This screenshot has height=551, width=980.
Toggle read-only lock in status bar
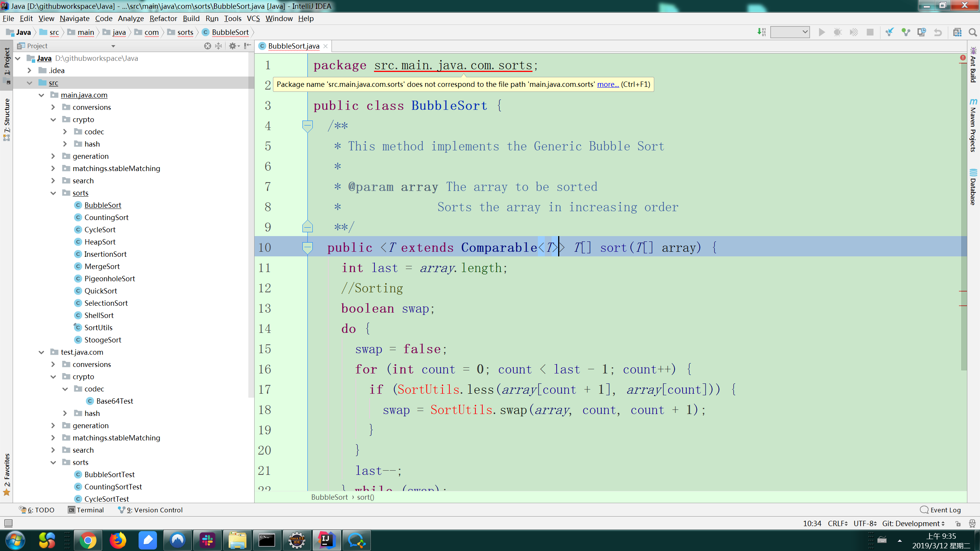pyautogui.click(x=958, y=523)
